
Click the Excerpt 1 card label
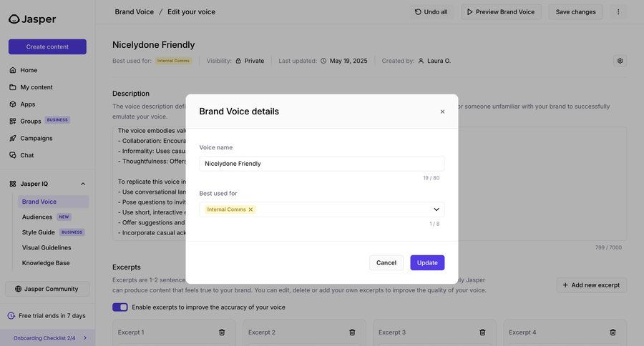point(131,332)
